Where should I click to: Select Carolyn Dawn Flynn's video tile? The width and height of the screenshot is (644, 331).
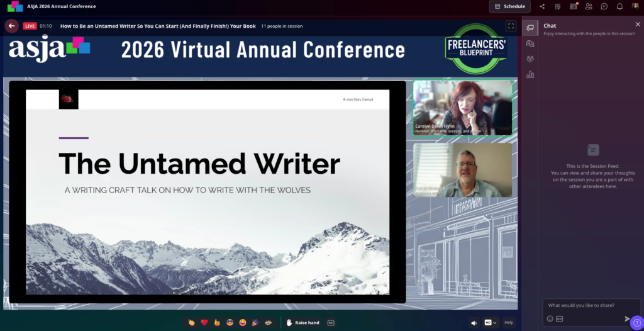click(462, 108)
